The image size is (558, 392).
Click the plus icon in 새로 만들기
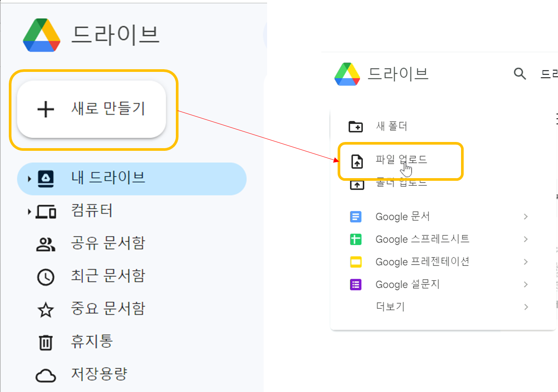click(x=45, y=109)
